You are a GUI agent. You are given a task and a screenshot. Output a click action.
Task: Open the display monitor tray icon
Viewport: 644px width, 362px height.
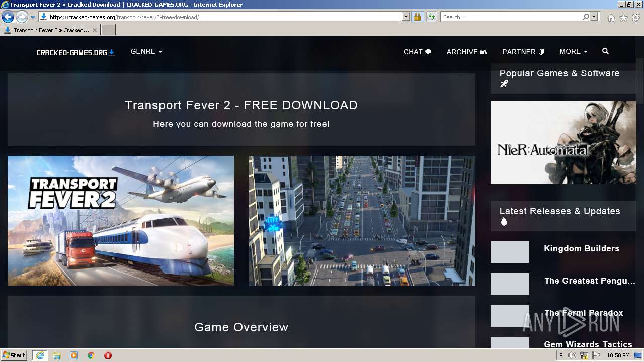(x=637, y=355)
